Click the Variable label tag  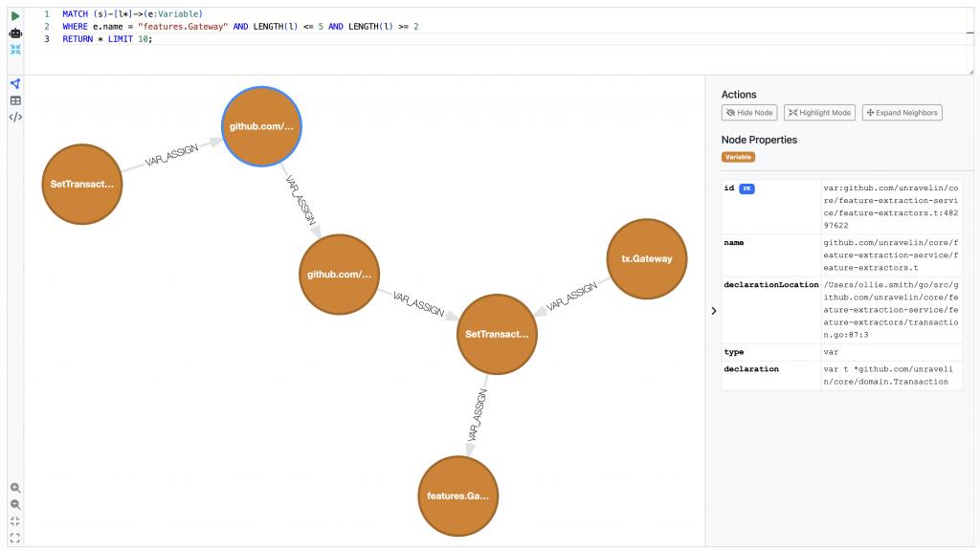point(738,157)
